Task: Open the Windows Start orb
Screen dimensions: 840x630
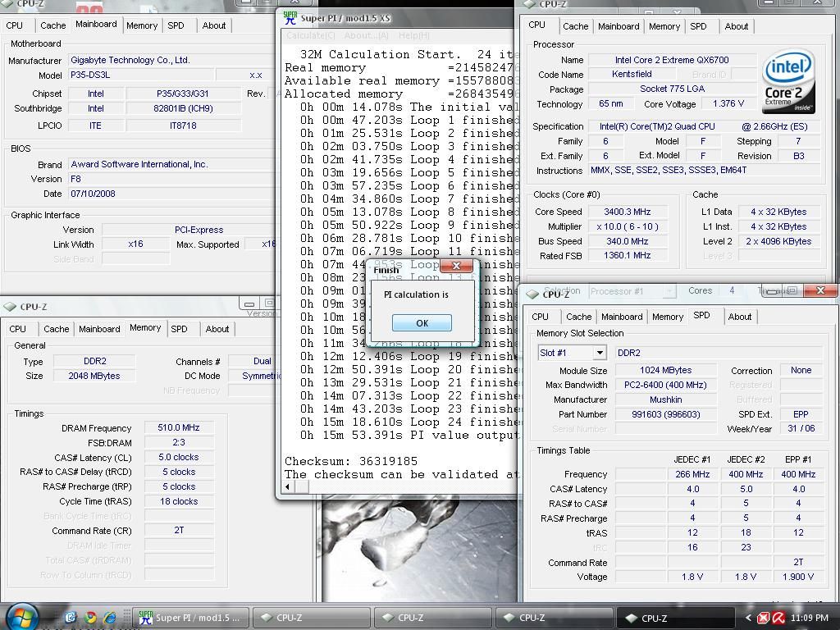Action: click(x=21, y=616)
